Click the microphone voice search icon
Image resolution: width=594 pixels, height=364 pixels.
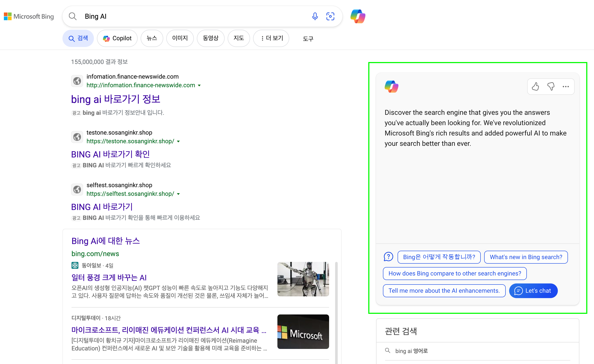(315, 16)
